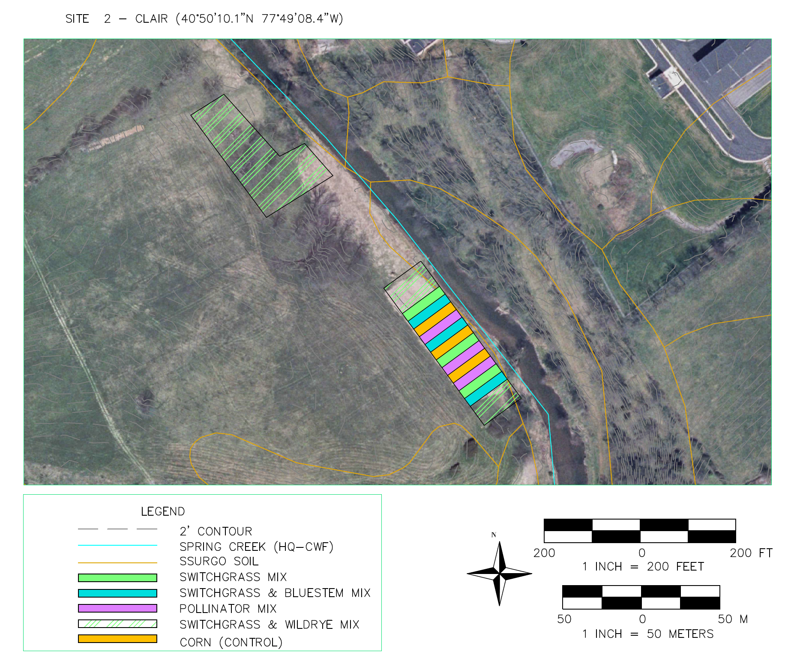Click the 'SPRING CREEK (HQ-CWF)' label

(256, 547)
